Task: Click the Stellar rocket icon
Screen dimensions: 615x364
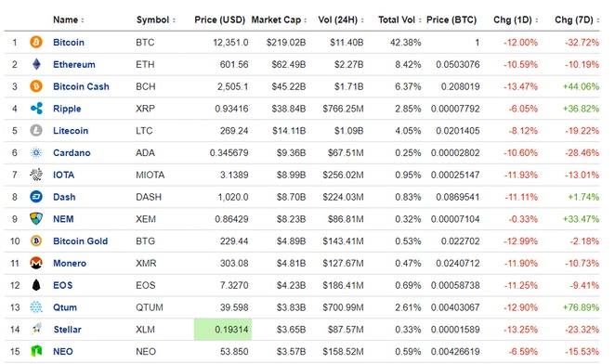Action: [x=36, y=329]
